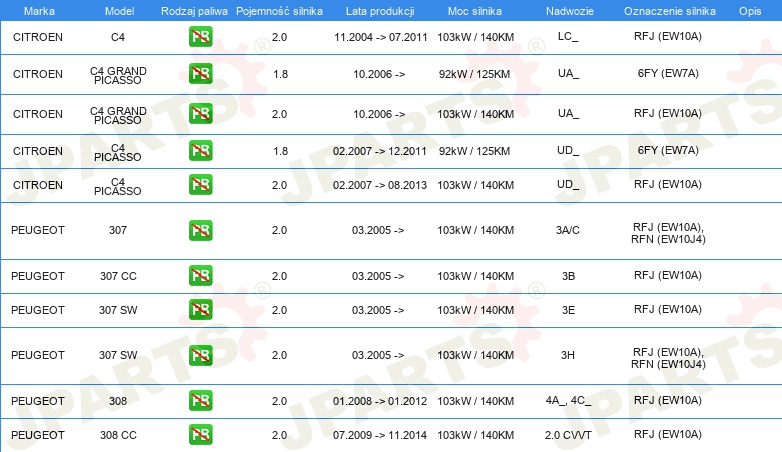Select RFJ, RFN engine codes in the 3H row

(668, 358)
